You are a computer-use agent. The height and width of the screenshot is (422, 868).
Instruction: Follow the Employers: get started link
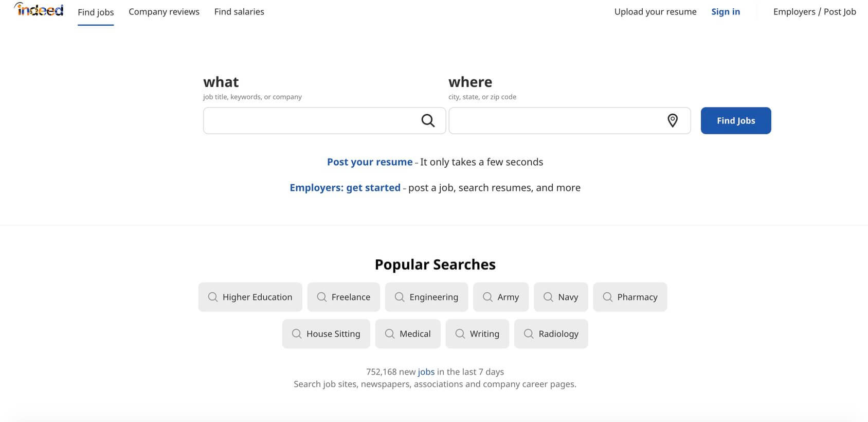[345, 188]
